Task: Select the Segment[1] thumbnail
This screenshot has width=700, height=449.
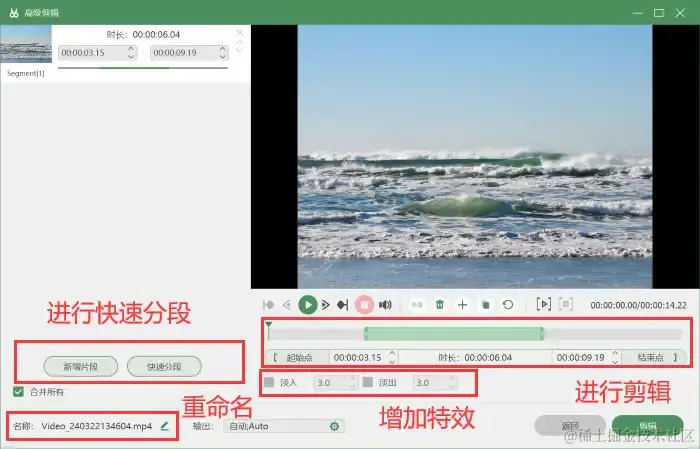Action: 26,44
